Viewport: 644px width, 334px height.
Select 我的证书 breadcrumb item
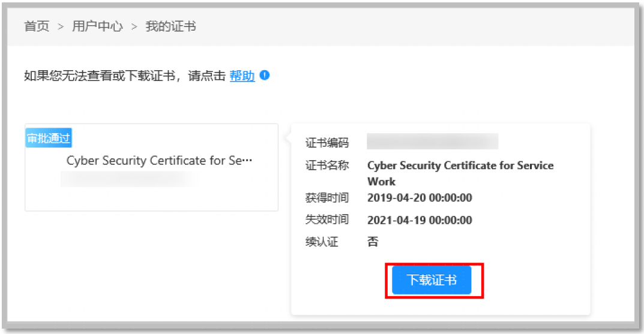170,26
